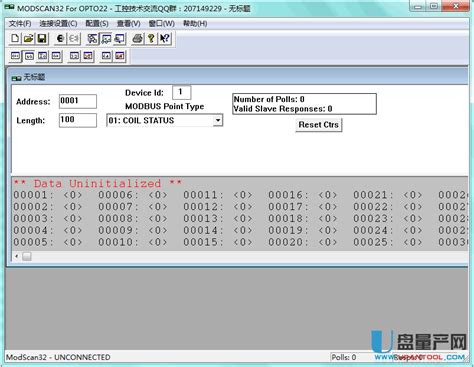This screenshot has height=367, width=474.
Task: Click coil entry 00022: <0>
Action: coord(388,207)
